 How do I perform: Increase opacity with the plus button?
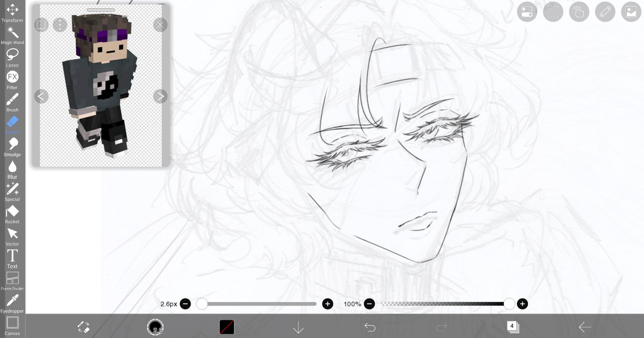point(522,304)
